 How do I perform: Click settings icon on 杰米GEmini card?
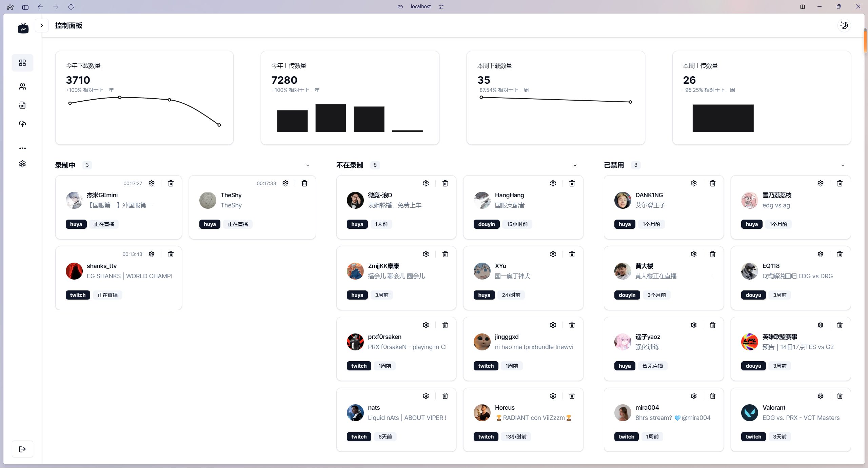pos(151,183)
